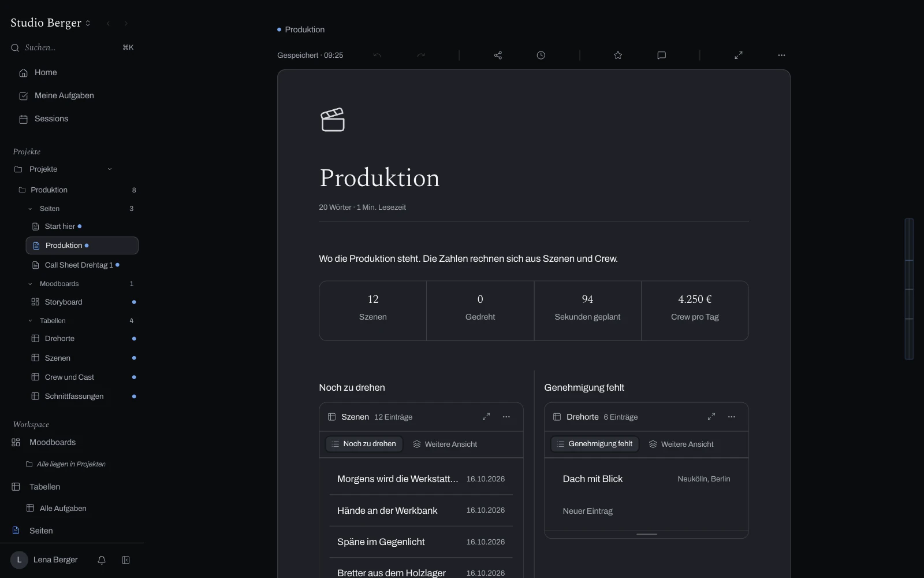Expand the Szenen table to full view

(x=486, y=417)
